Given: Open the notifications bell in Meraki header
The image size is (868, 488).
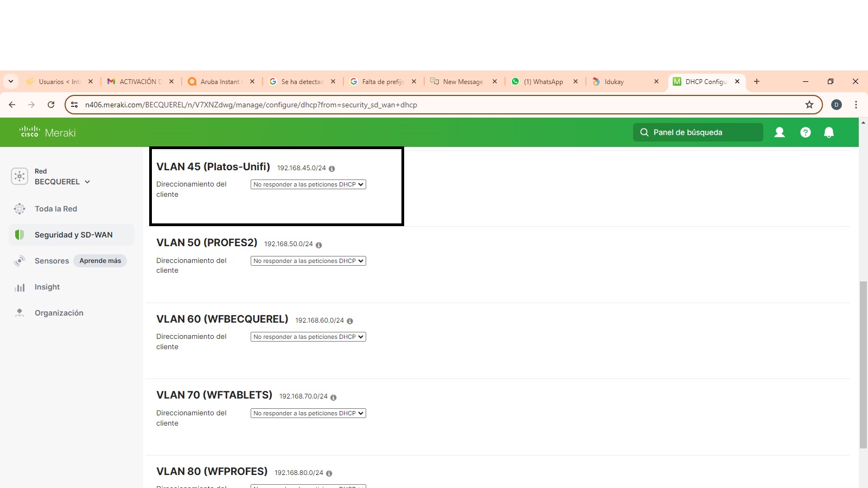Looking at the screenshot, I should tap(828, 132).
